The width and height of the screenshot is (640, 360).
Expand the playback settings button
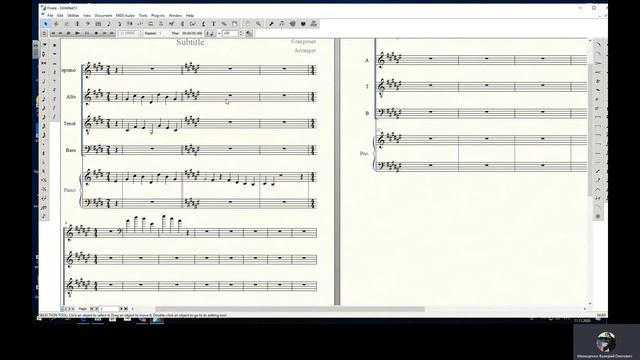44,33
